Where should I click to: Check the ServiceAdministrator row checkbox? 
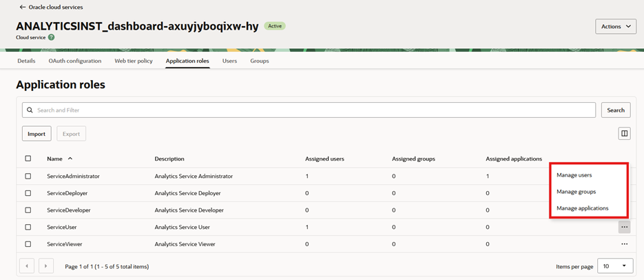coord(28,176)
